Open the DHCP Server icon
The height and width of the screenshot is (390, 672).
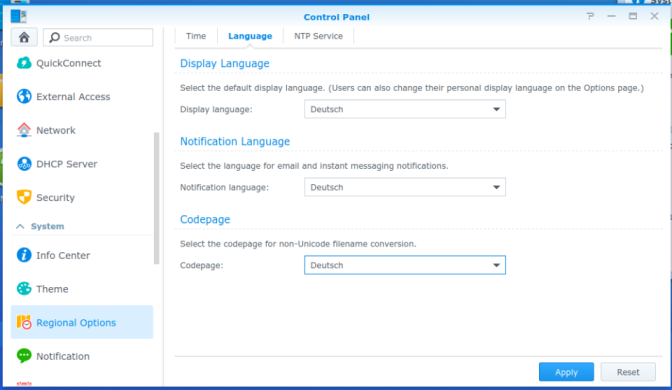tap(24, 164)
